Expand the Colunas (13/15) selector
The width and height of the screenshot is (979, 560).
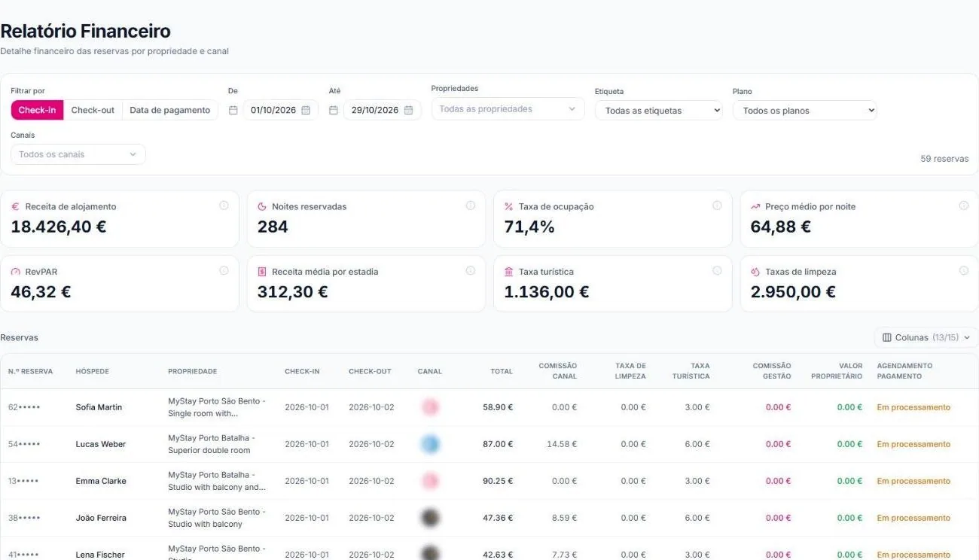tap(926, 337)
